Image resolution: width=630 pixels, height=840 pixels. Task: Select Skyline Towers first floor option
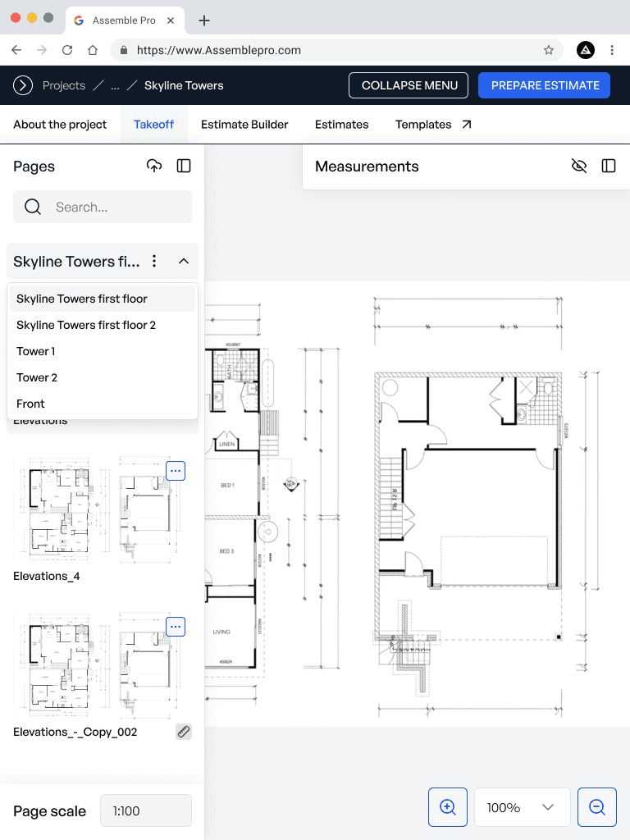[x=103, y=299]
